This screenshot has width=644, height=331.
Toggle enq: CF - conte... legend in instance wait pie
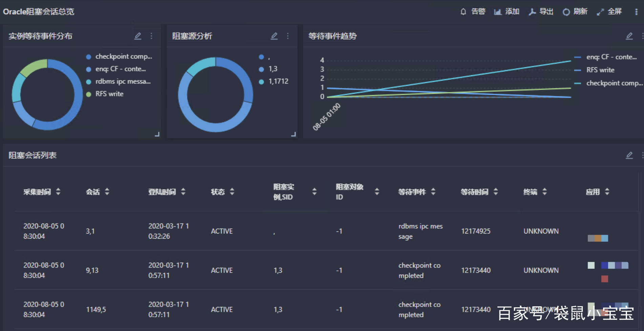(x=116, y=69)
